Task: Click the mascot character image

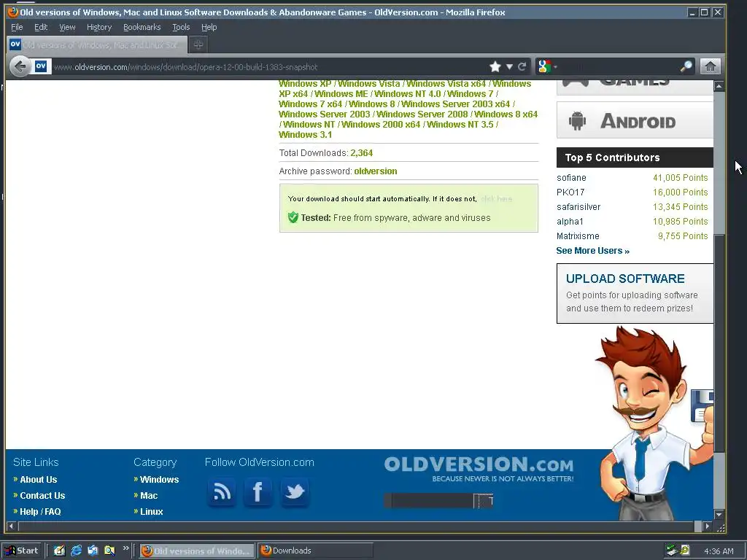Action: click(x=655, y=423)
